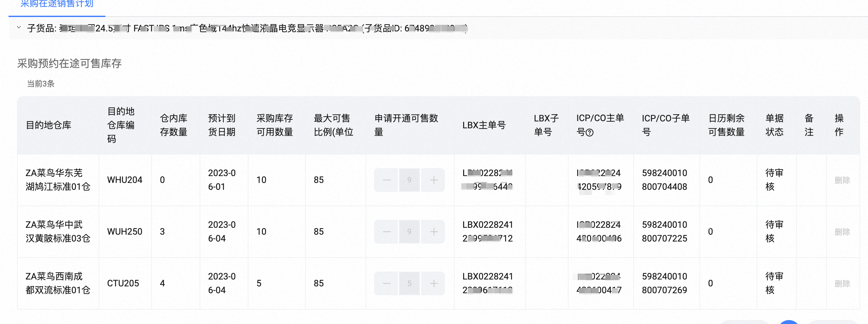This screenshot has width=868, height=324.
Task: Select the 单据状态 column header
Action: point(774,125)
